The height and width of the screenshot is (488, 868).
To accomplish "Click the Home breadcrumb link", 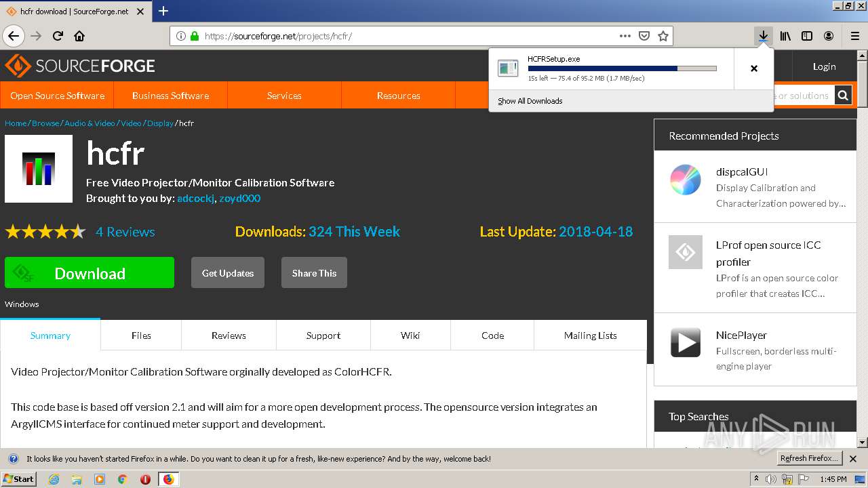I will point(16,123).
